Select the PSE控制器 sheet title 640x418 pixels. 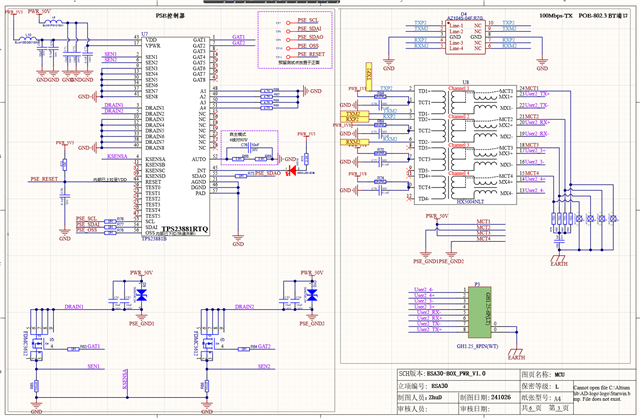pos(170,16)
